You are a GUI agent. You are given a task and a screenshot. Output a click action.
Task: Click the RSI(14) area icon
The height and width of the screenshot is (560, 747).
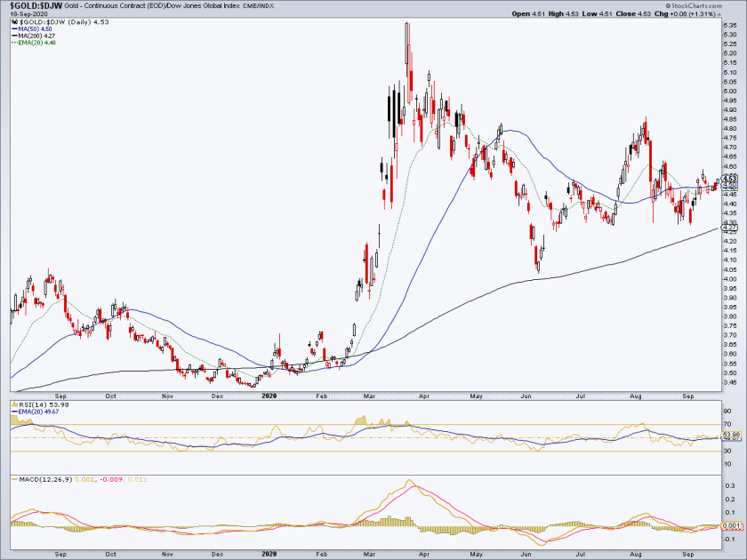[15, 404]
